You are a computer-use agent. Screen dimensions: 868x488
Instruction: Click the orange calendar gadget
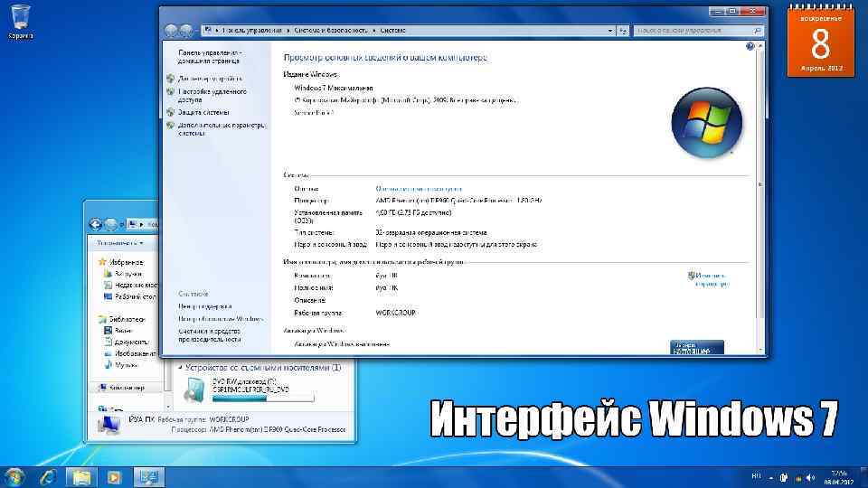coord(820,41)
